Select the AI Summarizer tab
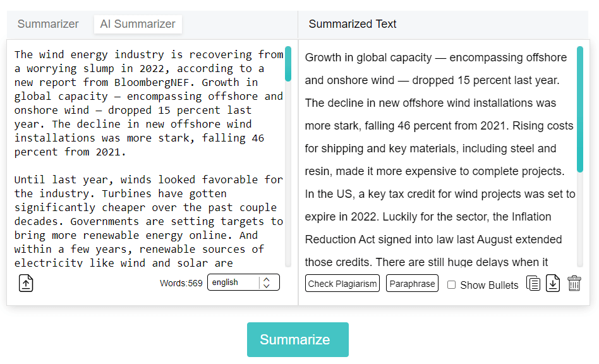The width and height of the screenshot is (599, 364). point(138,24)
